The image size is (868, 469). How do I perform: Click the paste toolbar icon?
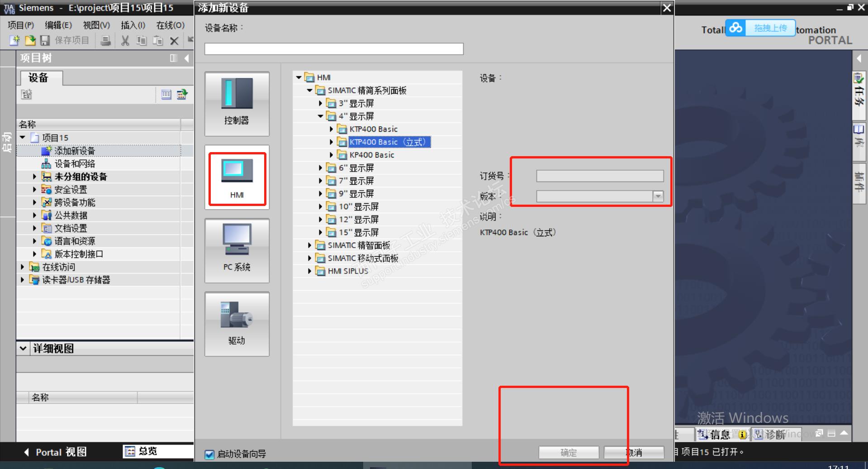click(158, 41)
